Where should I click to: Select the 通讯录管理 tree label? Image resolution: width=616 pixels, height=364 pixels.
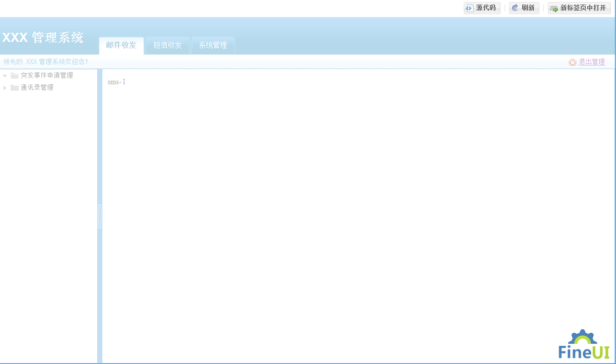(37, 88)
